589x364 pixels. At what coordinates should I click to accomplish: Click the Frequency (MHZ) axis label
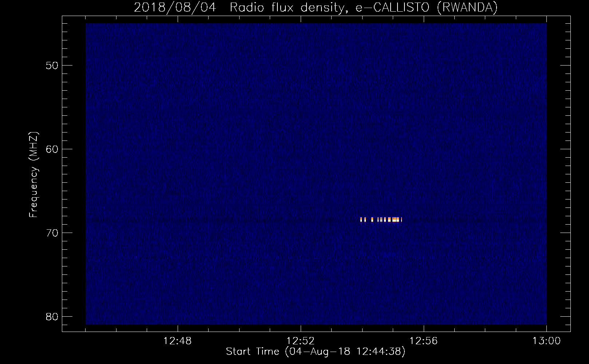[33, 175]
